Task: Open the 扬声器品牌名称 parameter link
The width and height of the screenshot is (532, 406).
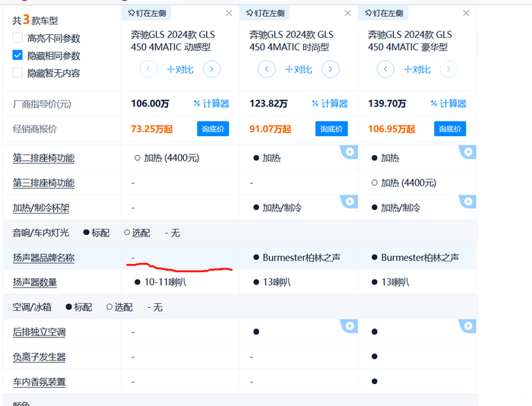Action: (x=43, y=258)
